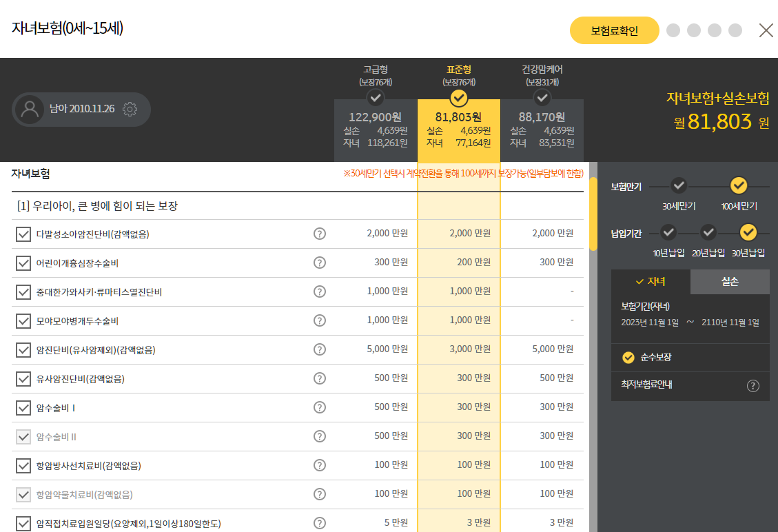Show help for 중대한가와사키·류마티스열진단비
Viewport: 778px width, 532px height.
pyautogui.click(x=320, y=291)
